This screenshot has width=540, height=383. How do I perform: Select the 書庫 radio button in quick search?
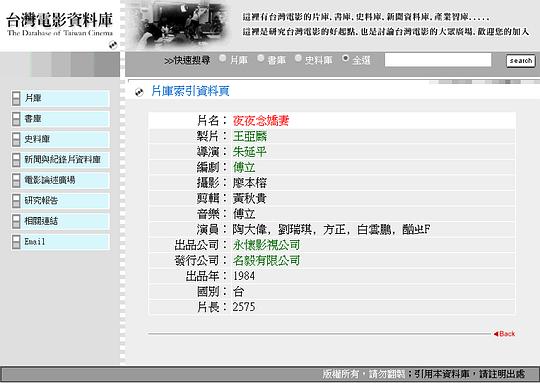261,59
